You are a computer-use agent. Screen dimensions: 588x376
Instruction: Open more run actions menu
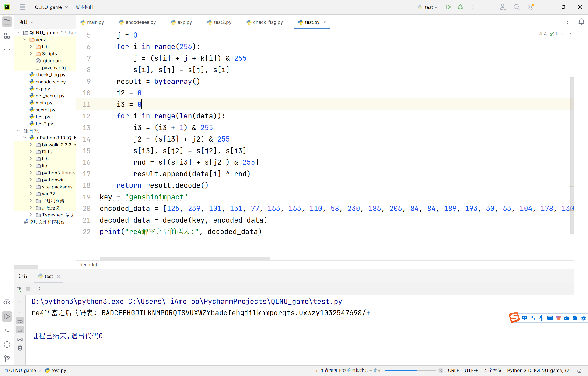click(x=472, y=7)
